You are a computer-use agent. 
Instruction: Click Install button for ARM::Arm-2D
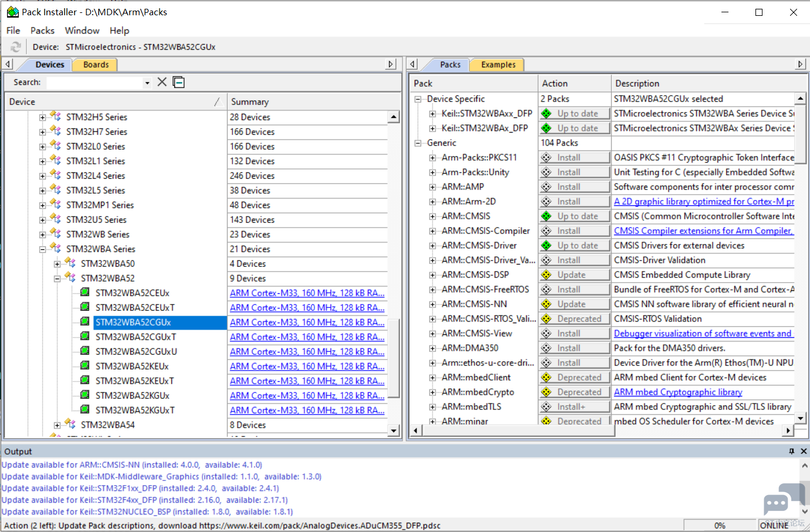575,202
